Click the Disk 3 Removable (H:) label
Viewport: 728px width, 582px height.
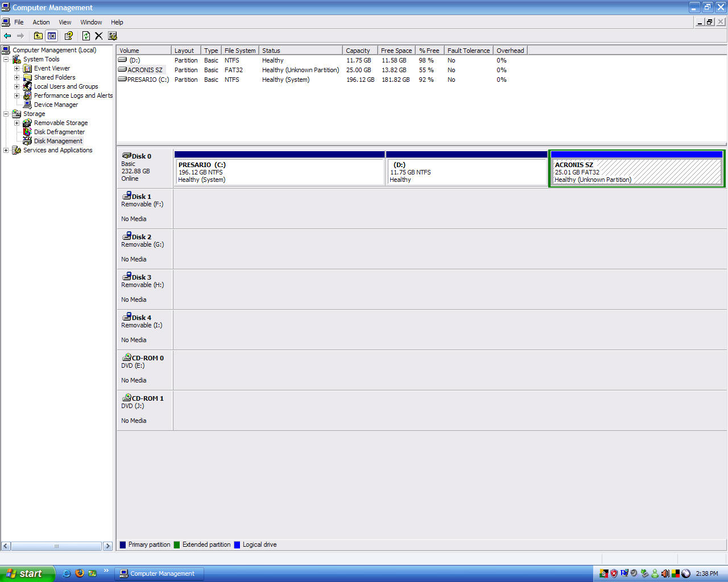coord(145,289)
